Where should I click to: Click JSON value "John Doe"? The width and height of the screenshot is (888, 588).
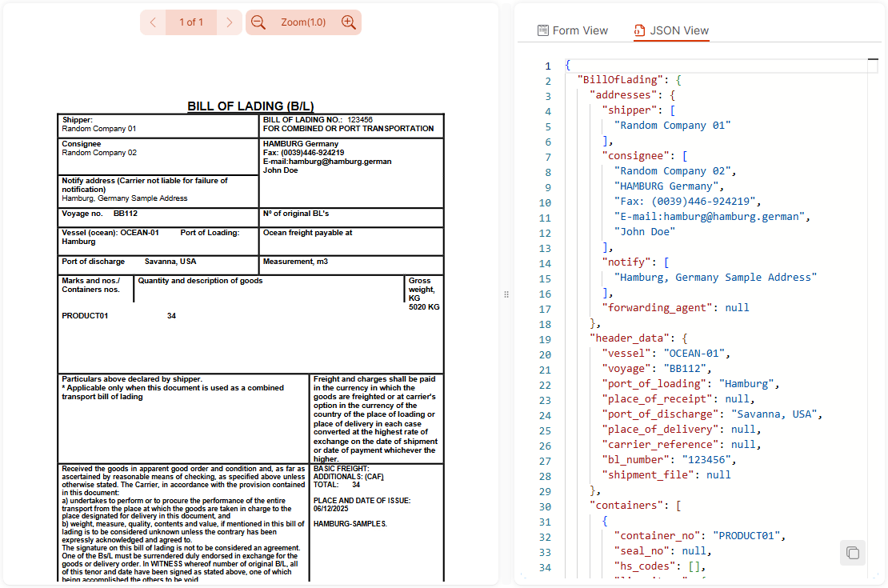coord(645,232)
